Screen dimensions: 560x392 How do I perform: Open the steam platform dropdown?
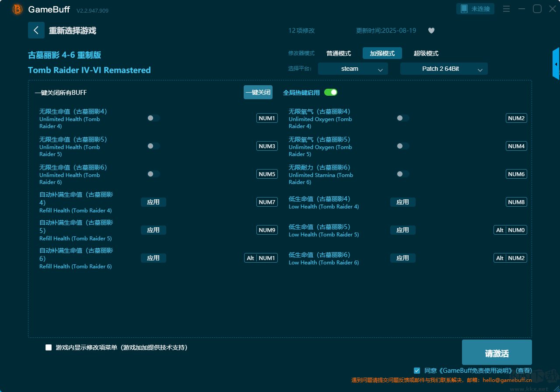click(353, 69)
